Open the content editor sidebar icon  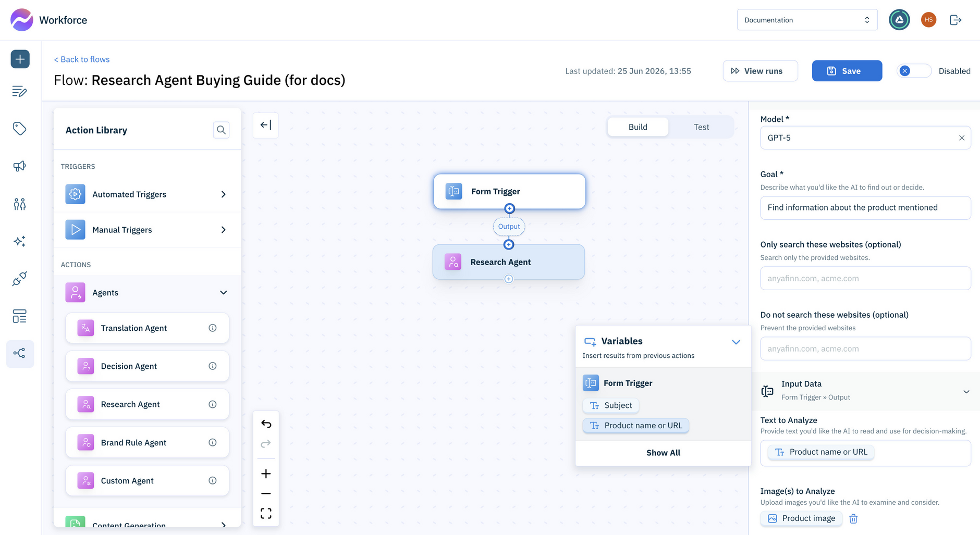click(x=20, y=92)
